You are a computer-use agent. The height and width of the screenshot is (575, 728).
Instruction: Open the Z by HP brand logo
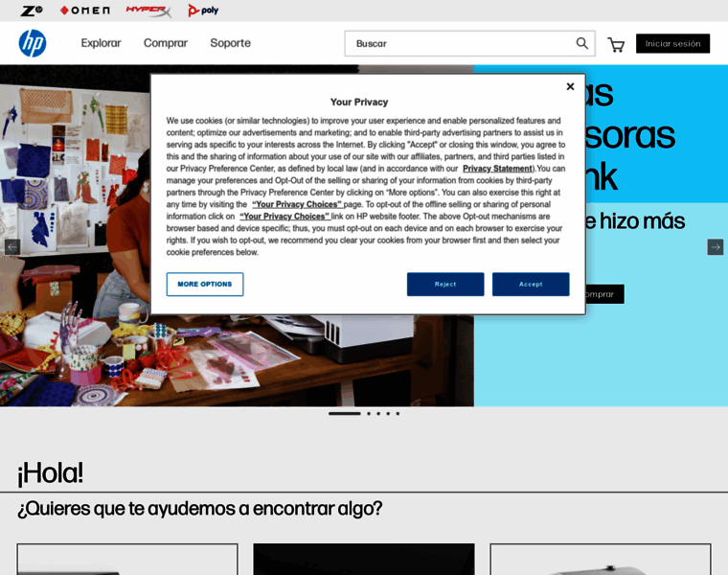(x=32, y=11)
